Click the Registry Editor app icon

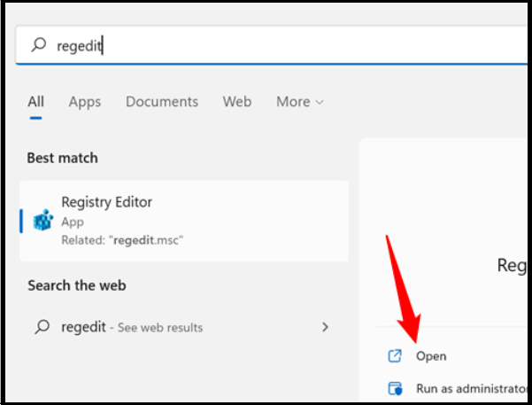42,220
